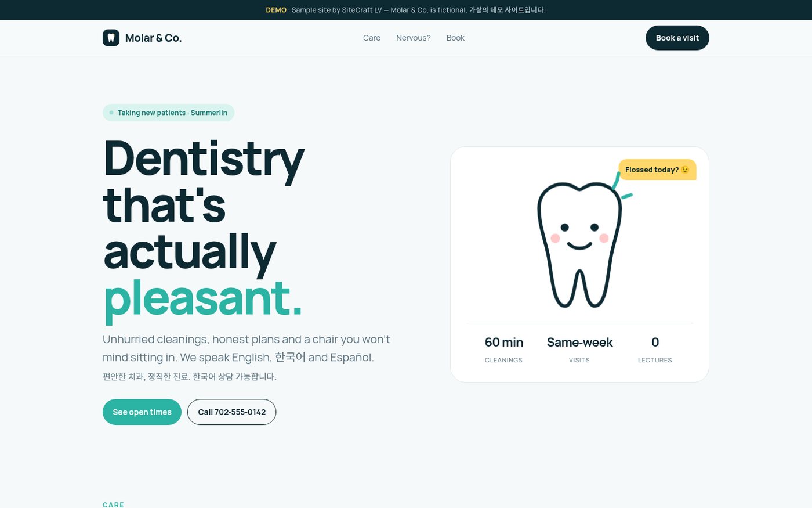Click the DEMO label in top banner

point(276,10)
